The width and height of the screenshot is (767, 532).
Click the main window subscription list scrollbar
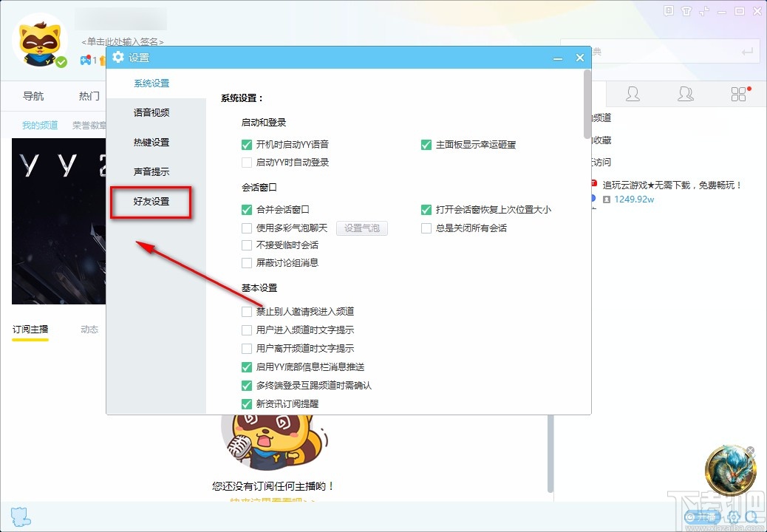pos(550,453)
